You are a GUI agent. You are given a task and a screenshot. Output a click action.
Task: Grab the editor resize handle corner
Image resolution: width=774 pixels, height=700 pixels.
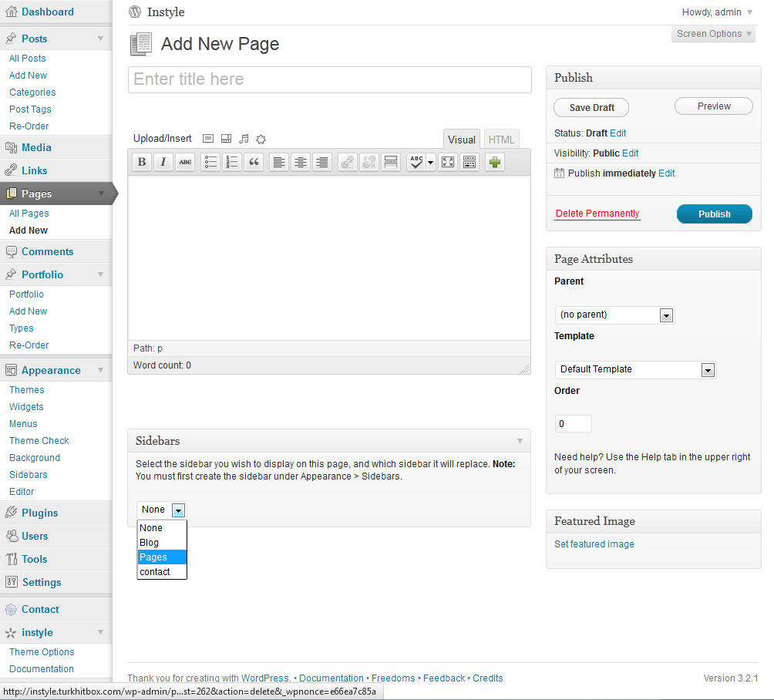click(525, 369)
